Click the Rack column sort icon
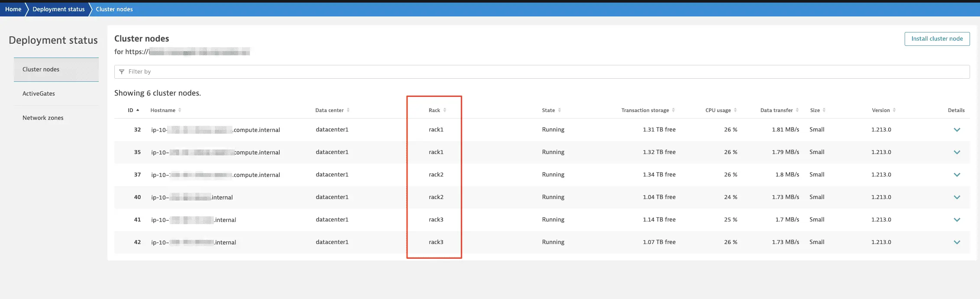This screenshot has height=299, width=980. coord(445,110)
